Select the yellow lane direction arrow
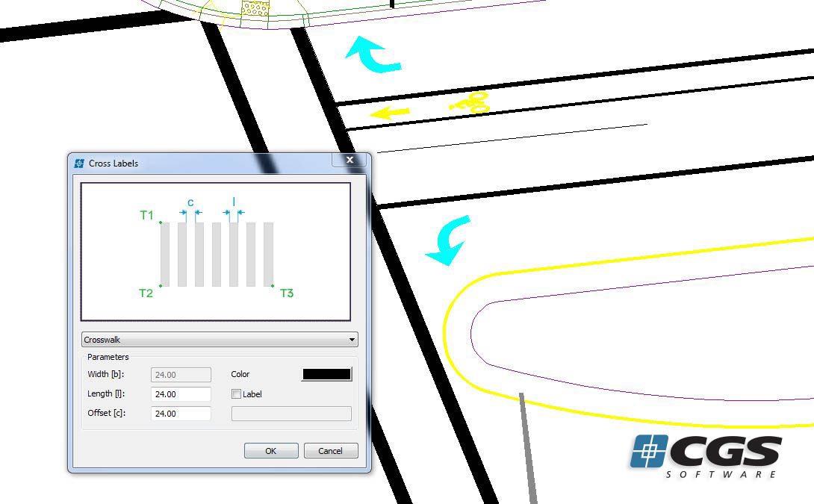This screenshot has width=814, height=504. pyautogui.click(x=390, y=113)
